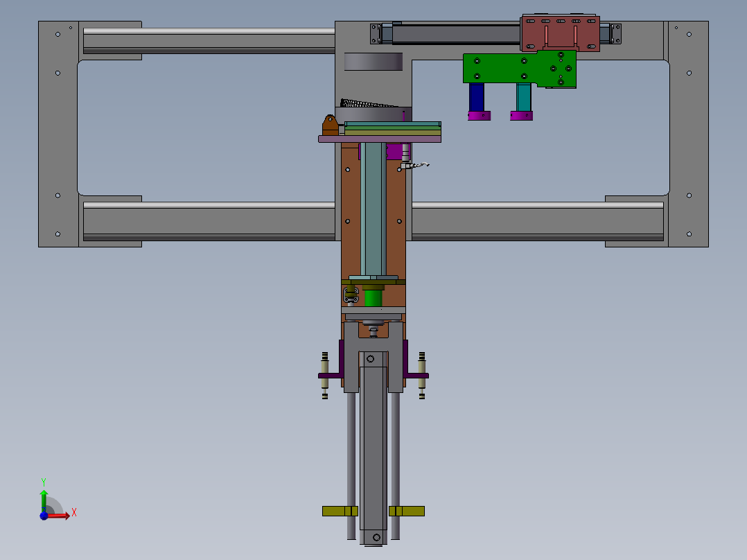
Task: Select the dark red carriage block at top
Action: (560, 33)
